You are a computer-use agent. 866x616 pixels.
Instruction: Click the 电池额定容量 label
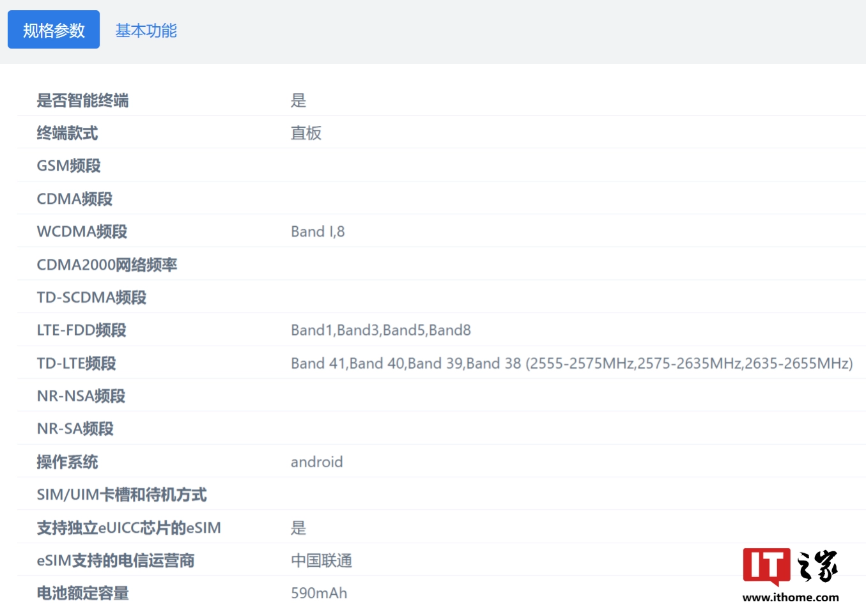(x=82, y=593)
